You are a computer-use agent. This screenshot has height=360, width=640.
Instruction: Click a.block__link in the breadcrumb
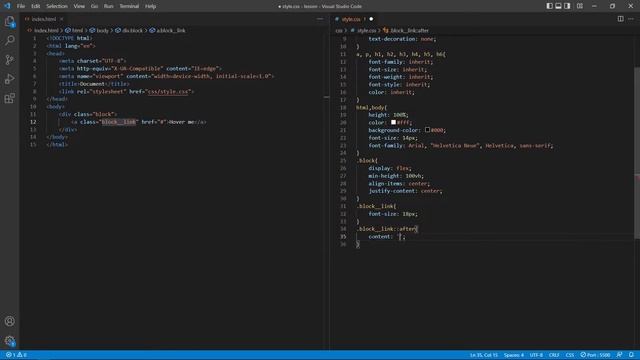coord(171,30)
